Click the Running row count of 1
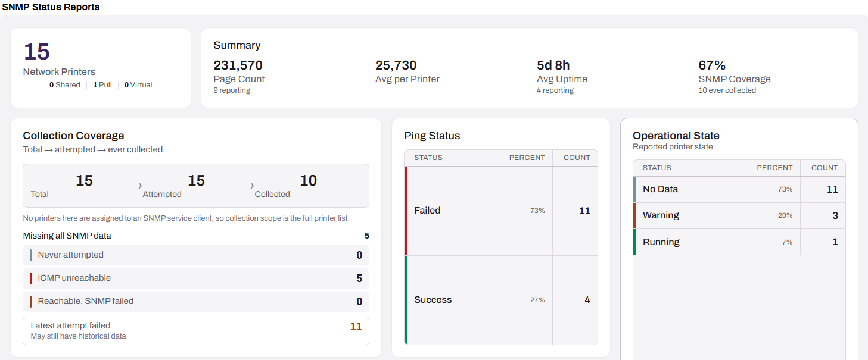Image resolution: width=868 pixels, height=360 pixels. click(835, 242)
